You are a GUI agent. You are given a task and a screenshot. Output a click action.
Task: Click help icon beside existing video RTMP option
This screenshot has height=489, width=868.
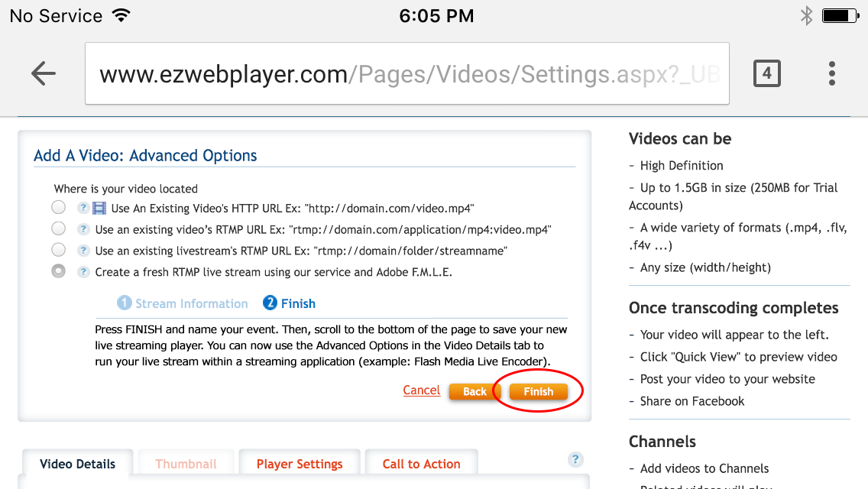(83, 229)
